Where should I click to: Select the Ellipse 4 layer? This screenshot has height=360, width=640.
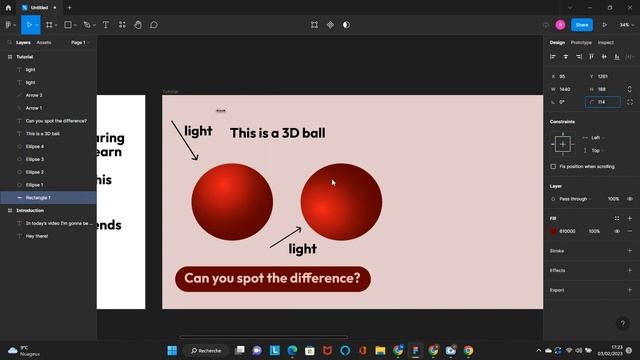coord(48,147)
